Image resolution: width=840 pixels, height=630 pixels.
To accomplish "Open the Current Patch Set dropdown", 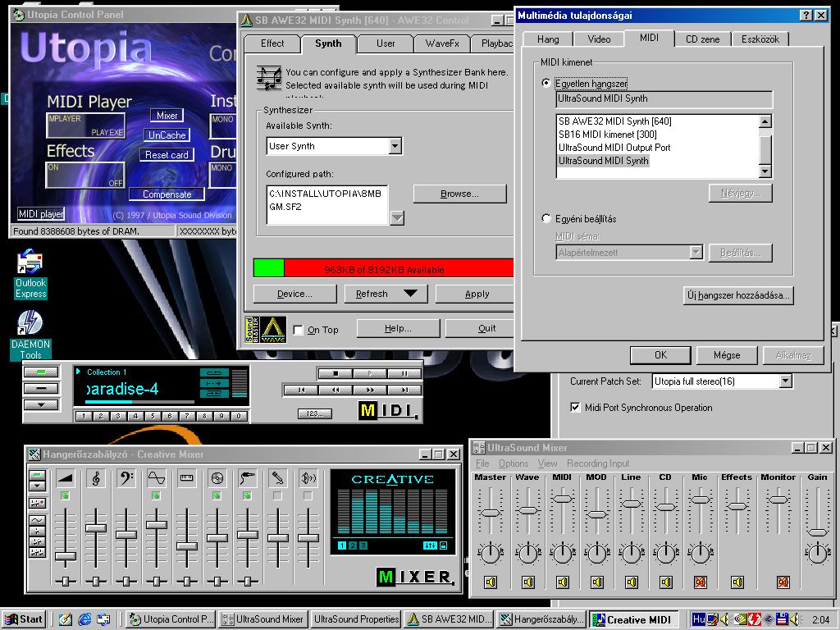I will 786,381.
